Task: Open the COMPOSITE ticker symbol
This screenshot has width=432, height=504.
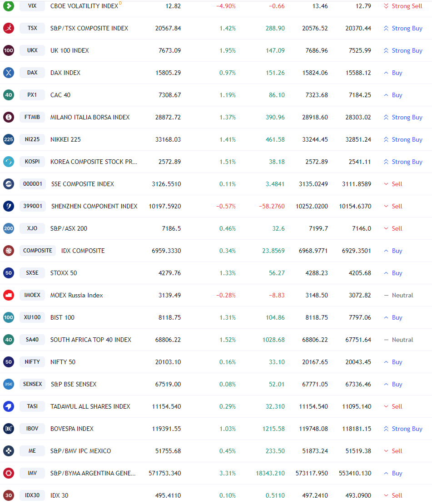Action: (x=38, y=251)
